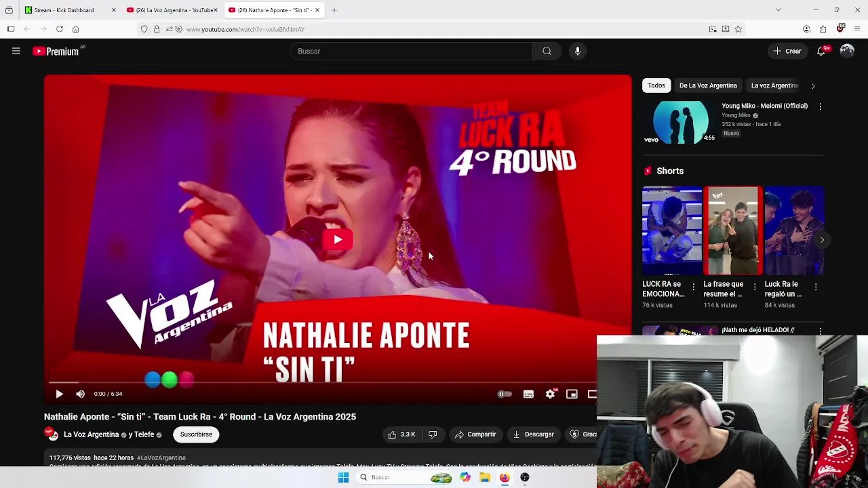Switch to miniplayer mode
The height and width of the screenshot is (488, 868).
coord(572,394)
